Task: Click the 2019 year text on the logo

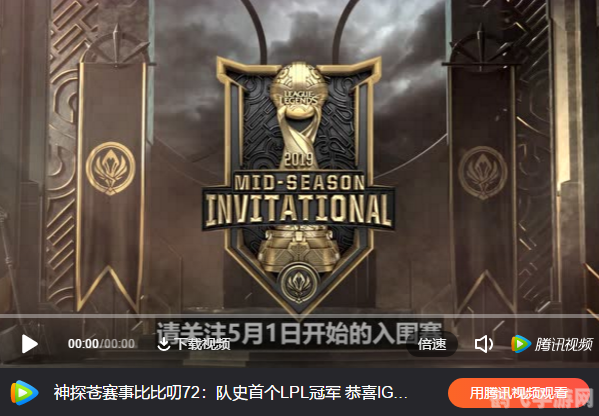Action: (299, 160)
